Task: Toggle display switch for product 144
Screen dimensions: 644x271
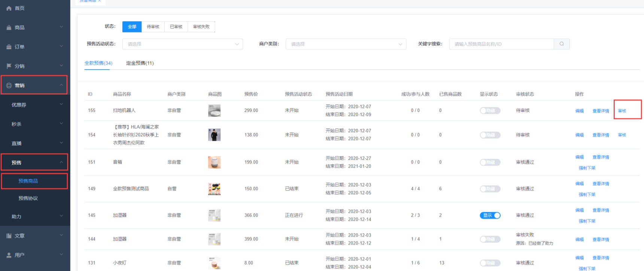Action: click(490, 239)
